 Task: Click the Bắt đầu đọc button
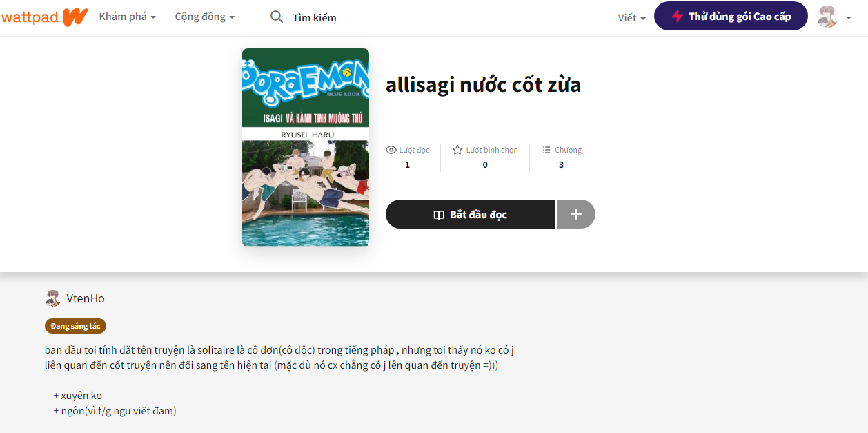pyautogui.click(x=471, y=214)
